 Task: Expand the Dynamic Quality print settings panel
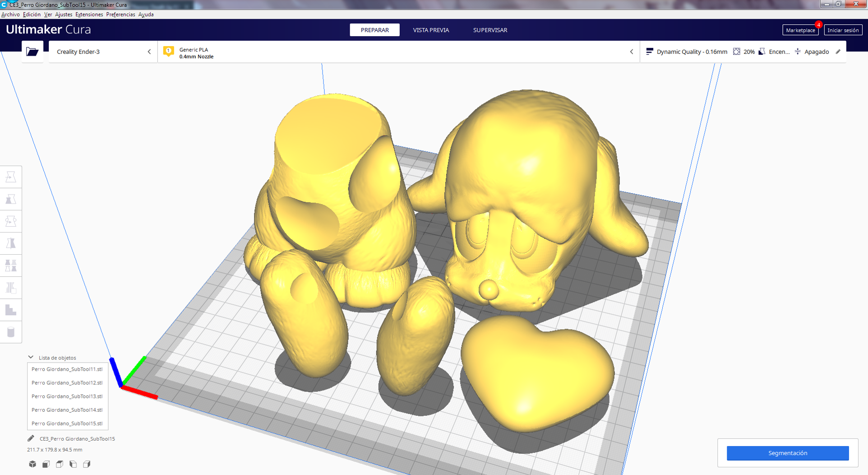point(692,51)
